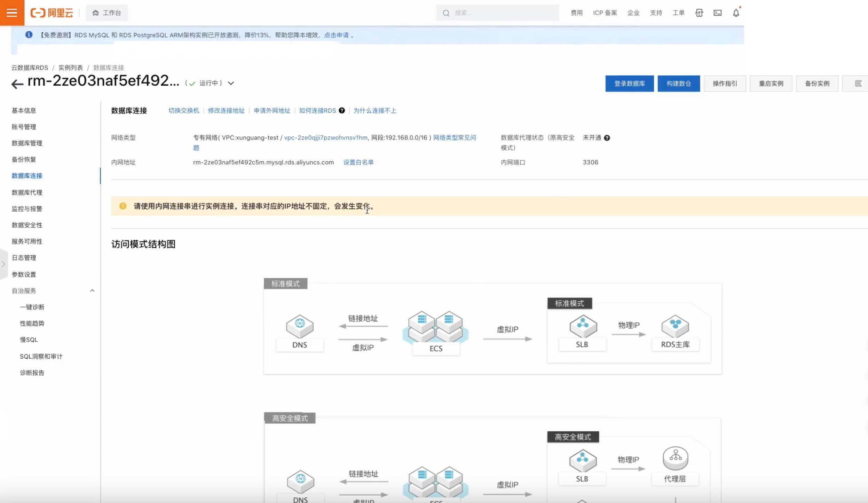Click 点击申请 in the banner
This screenshot has width=868, height=503.
coord(336,35)
